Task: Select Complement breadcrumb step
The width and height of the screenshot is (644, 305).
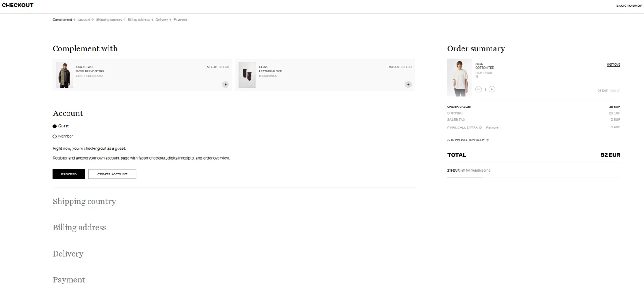Action: click(62, 20)
